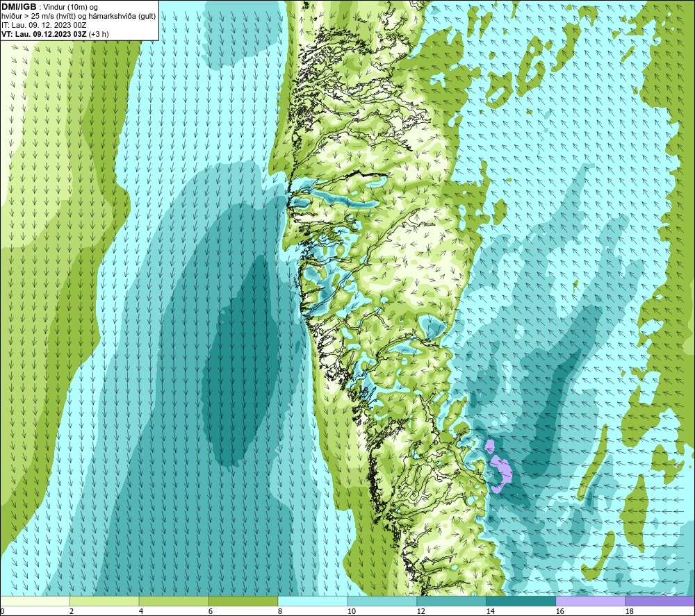
Task: Click the 8-10 m/s light cyan legend swatch
Action: [x=313, y=601]
